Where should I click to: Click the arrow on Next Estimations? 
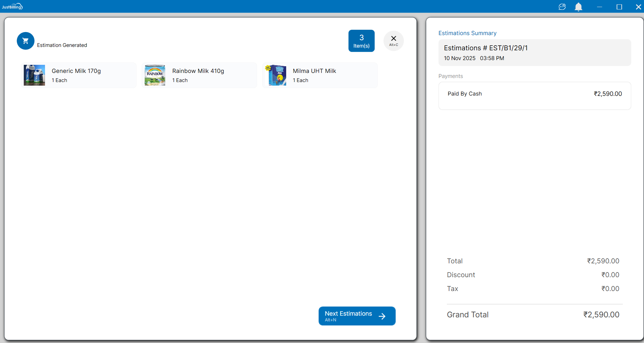tap(382, 316)
